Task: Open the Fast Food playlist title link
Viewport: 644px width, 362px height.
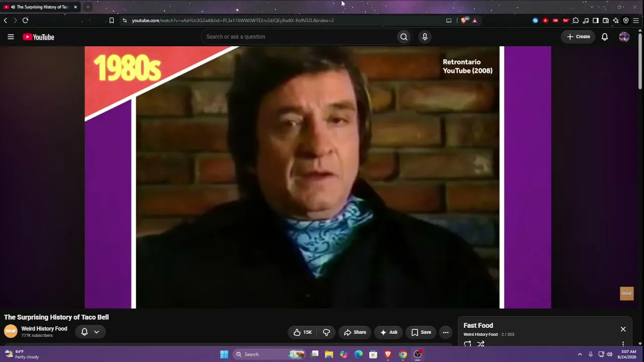Action: tap(478, 326)
